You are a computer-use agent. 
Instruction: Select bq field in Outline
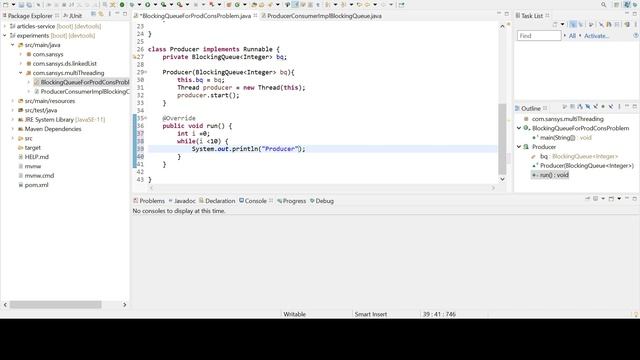pos(574,156)
